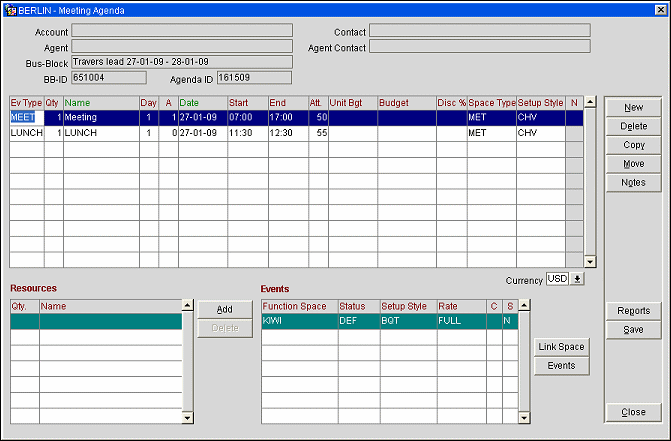Click the Move button

(632, 164)
